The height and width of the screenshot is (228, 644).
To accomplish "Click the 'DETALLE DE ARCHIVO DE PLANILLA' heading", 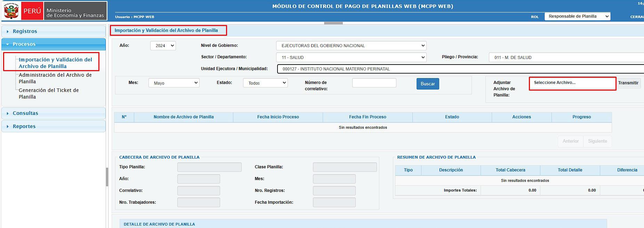I will tap(159, 224).
